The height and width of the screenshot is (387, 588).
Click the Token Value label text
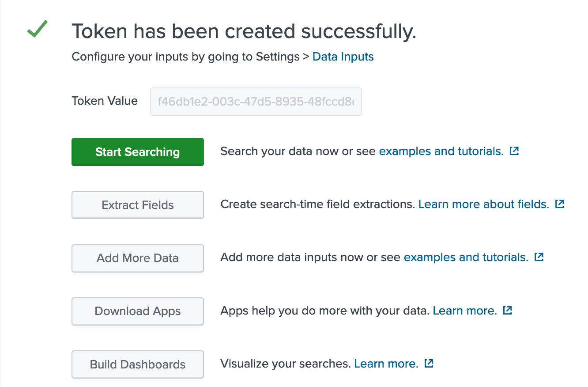105,101
